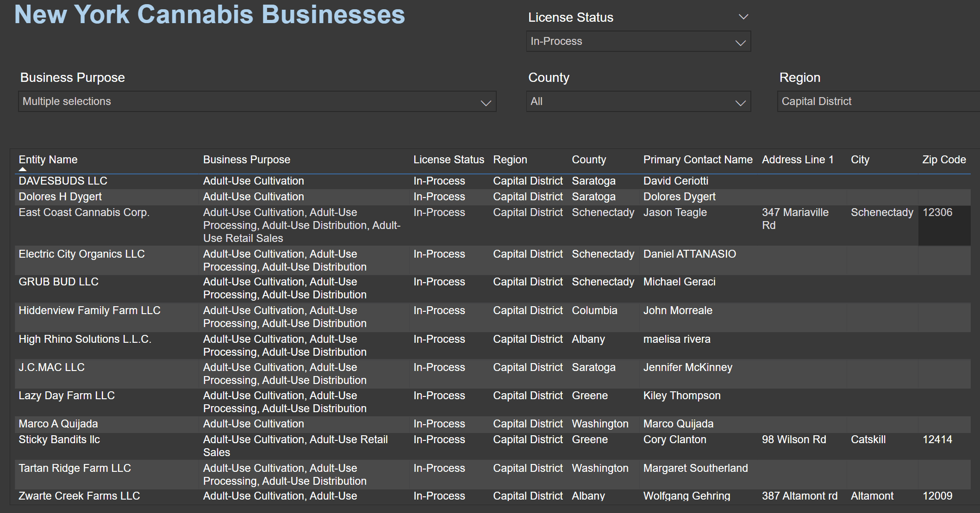Click contact name Jason Teagle
Screen dimensions: 980x513
click(x=675, y=212)
